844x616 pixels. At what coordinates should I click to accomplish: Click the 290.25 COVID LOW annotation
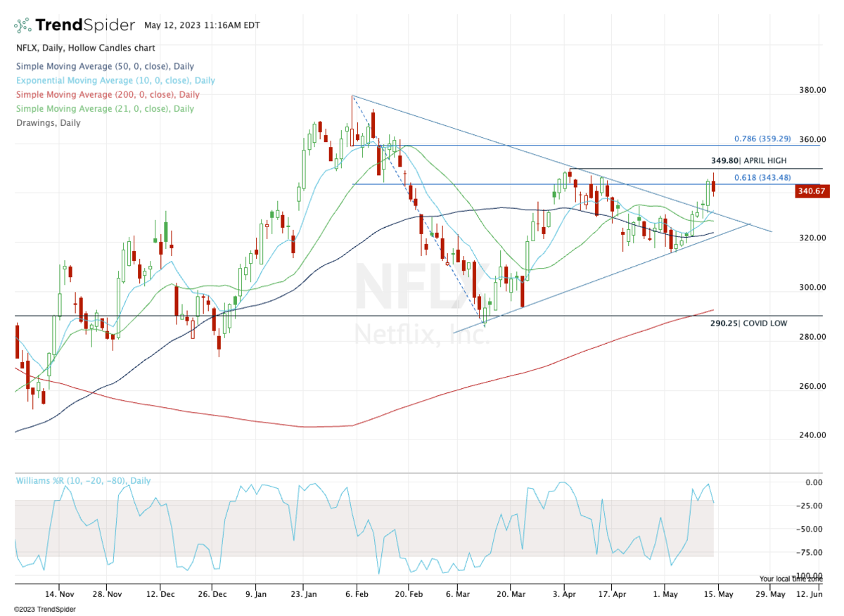[x=748, y=323]
